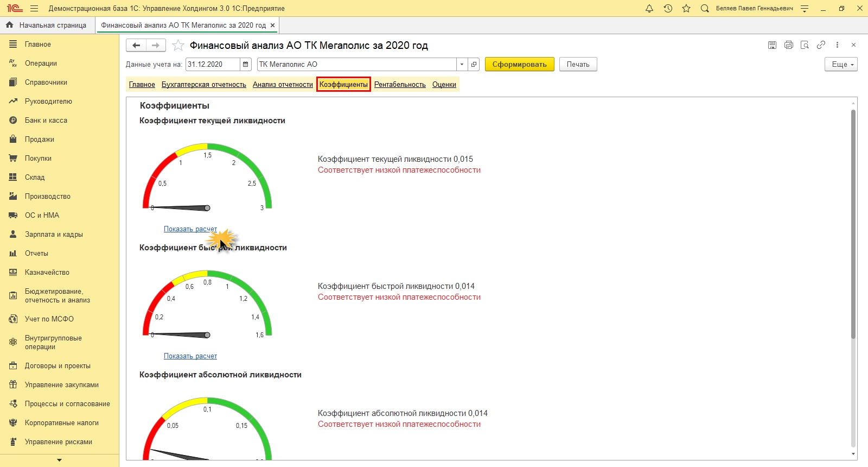
Task: Close the Финансовый анализ tab
Action: point(272,25)
